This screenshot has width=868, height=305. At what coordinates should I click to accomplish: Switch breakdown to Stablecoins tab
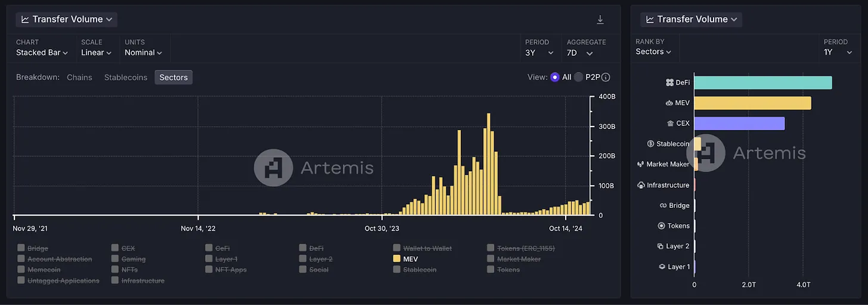pyautogui.click(x=126, y=78)
